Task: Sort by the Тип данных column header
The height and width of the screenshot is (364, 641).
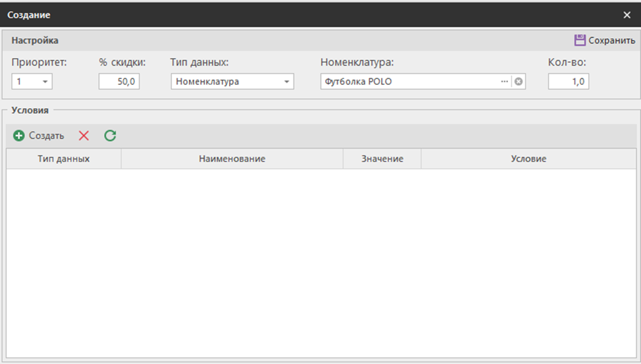Action: pos(64,159)
